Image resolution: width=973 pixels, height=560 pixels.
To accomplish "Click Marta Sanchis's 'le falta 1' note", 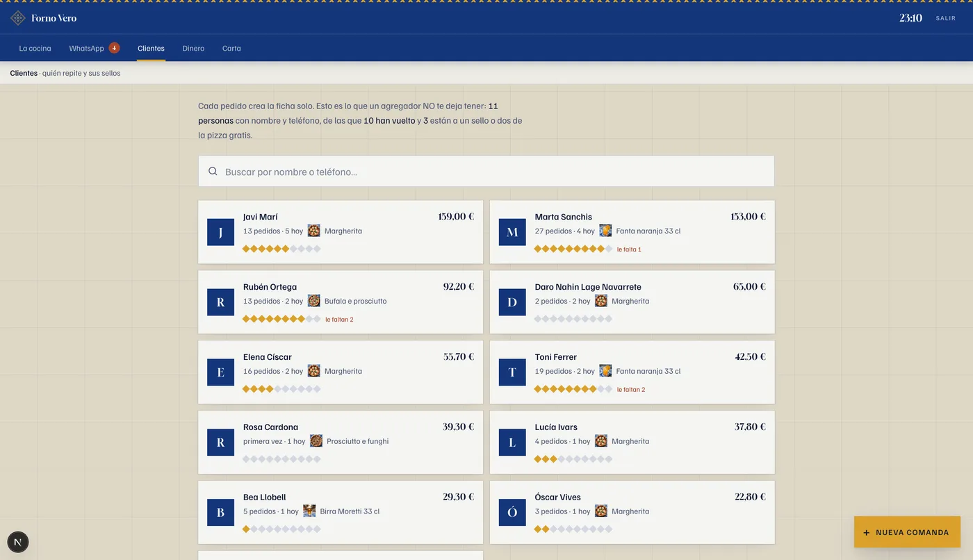I will click(629, 249).
